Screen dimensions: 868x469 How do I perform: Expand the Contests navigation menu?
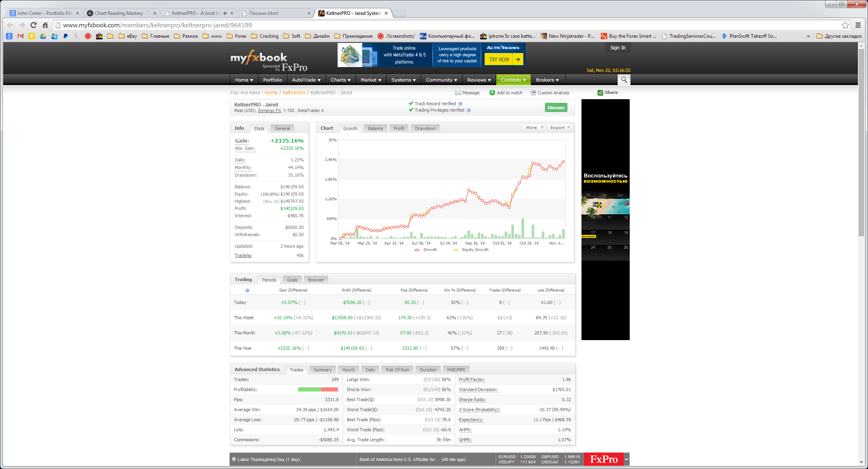[513, 80]
